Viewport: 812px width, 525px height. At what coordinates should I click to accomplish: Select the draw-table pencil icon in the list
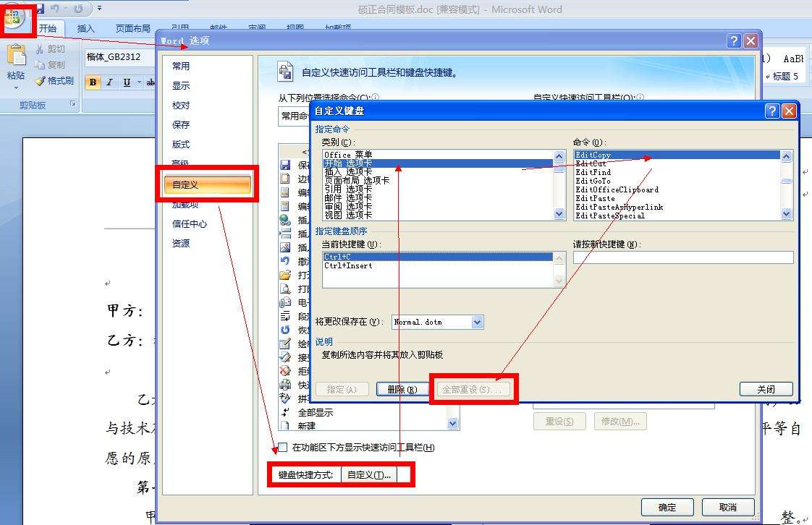click(x=285, y=343)
